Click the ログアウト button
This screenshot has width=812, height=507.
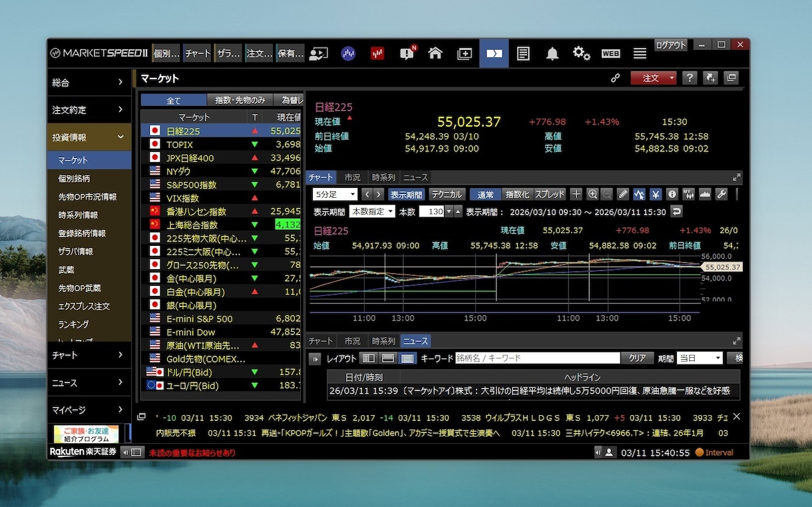[x=670, y=45]
